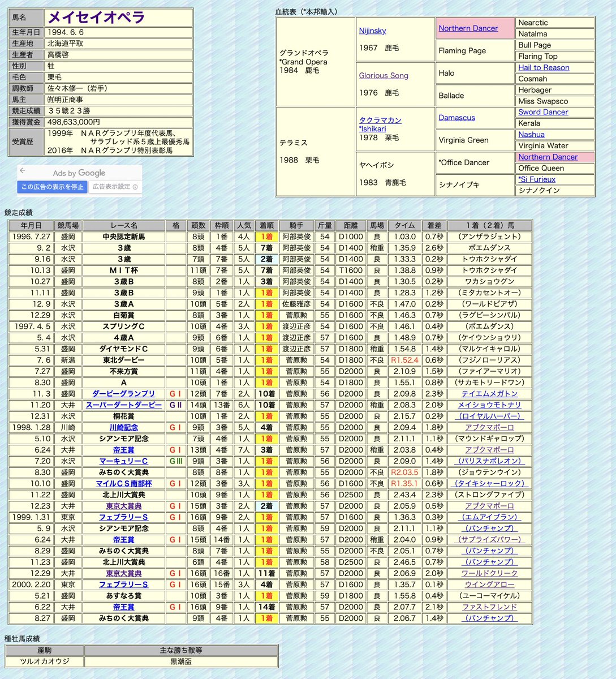The image size is (616, 679).
Task: Open the タイキシャーロック horse link
Action: (489, 484)
